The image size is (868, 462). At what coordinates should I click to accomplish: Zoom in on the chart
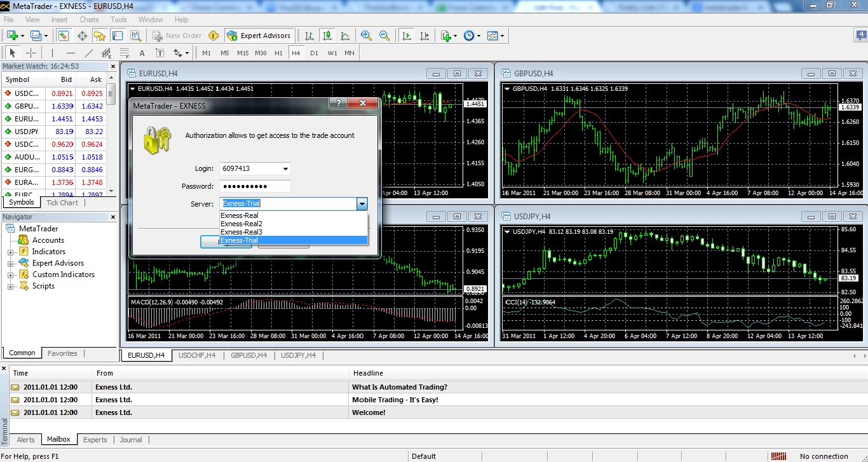pos(366,36)
